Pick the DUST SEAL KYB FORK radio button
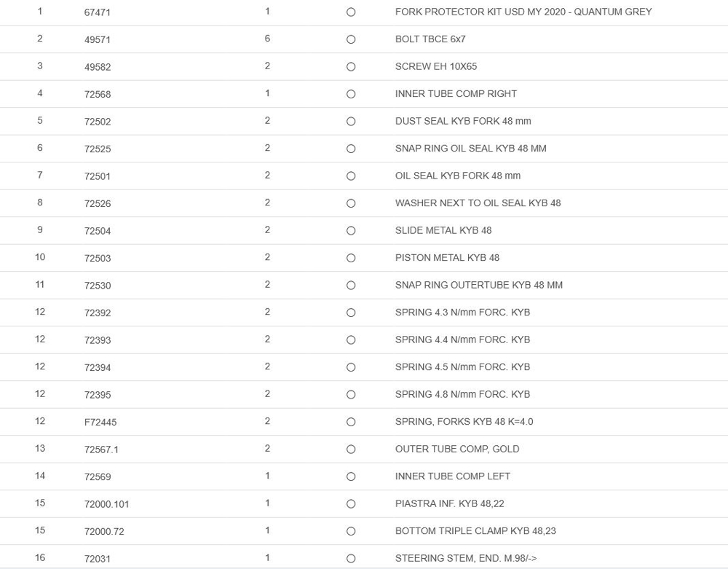The width and height of the screenshot is (728, 569). tap(351, 122)
